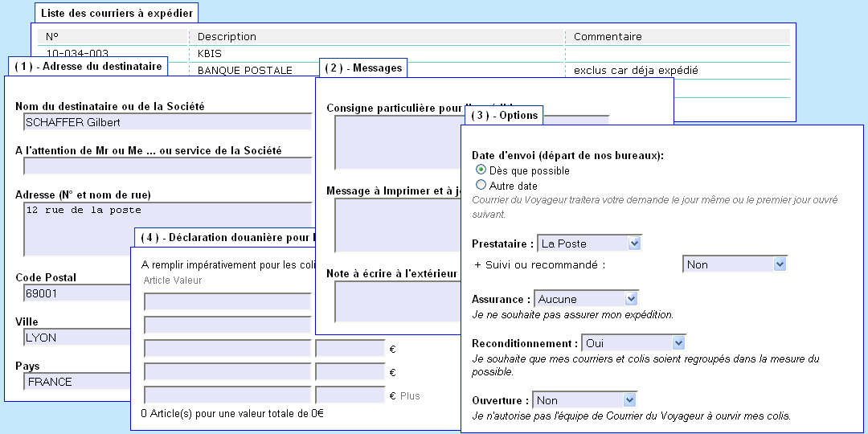Open the Ouverture dropdown
The width and height of the screenshot is (868, 434).
(584, 400)
